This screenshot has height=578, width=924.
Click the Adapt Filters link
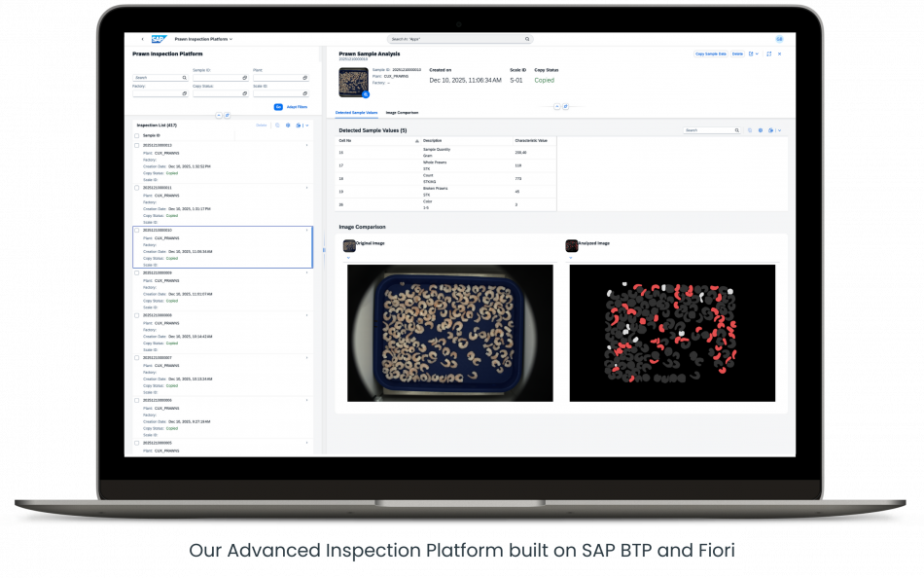coord(297,106)
